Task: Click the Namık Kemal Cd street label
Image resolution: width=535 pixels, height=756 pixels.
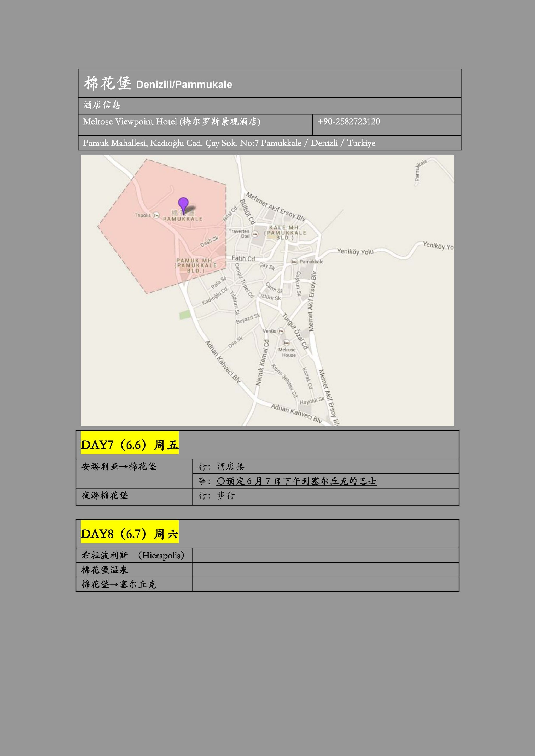Action: (263, 362)
